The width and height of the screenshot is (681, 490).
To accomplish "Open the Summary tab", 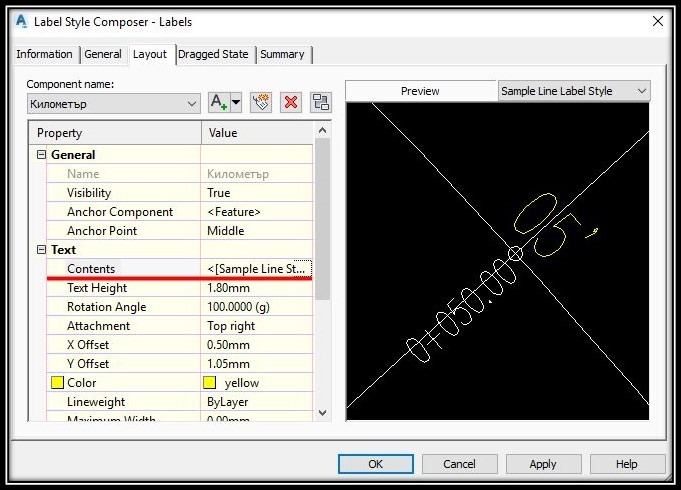I will pos(282,54).
